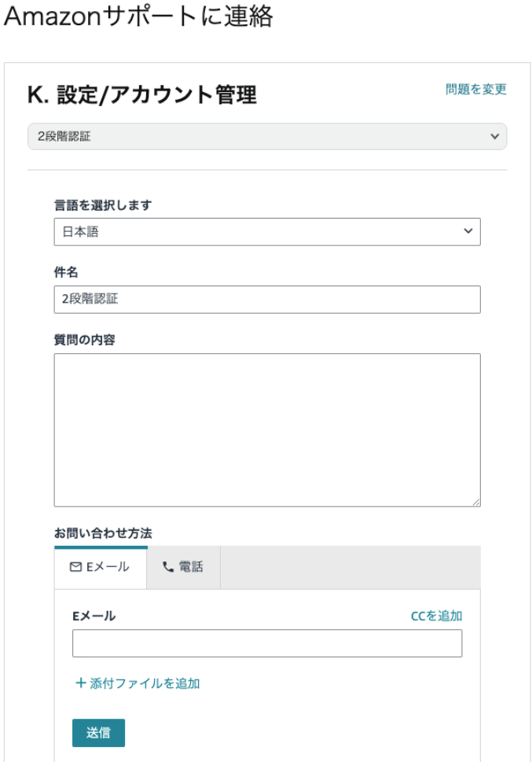Open the problem topic dropdown showing 2段階認証
Screen dimensions: 532x762
267,137
